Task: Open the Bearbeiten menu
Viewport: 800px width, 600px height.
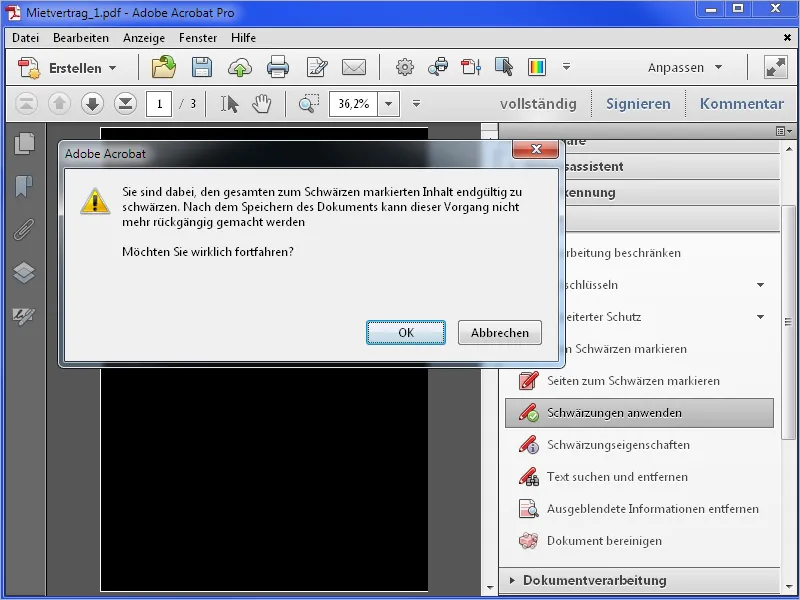Action: coord(81,38)
